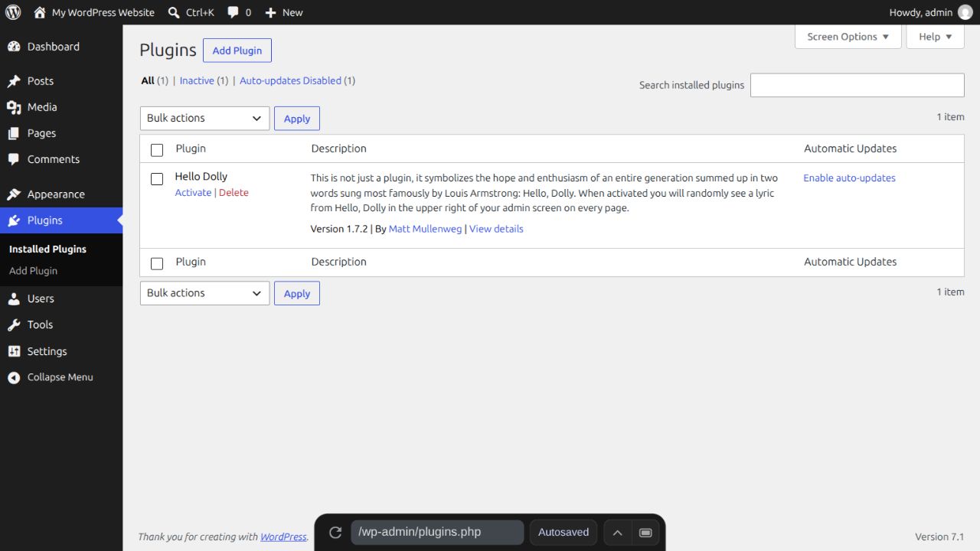Image resolution: width=980 pixels, height=551 pixels.
Task: Open the bottom Bulk actions dropdown
Action: pyautogui.click(x=205, y=293)
